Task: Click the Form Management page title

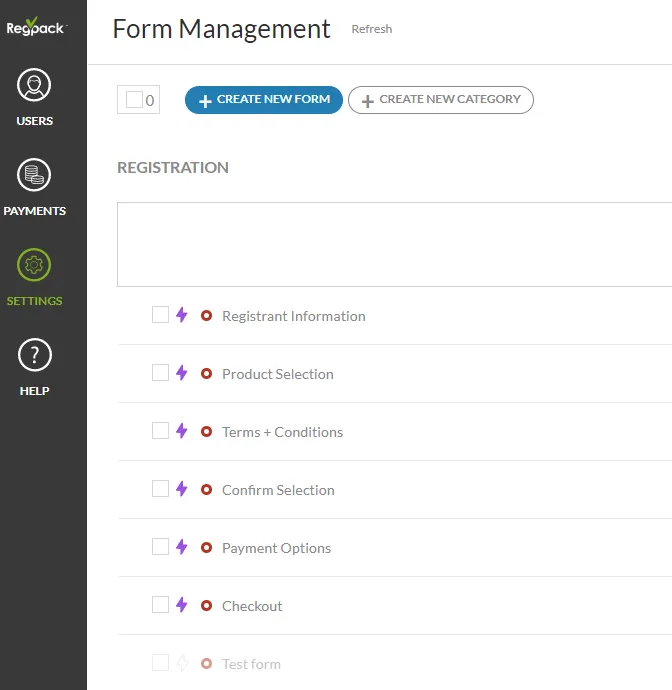Action: tap(221, 29)
